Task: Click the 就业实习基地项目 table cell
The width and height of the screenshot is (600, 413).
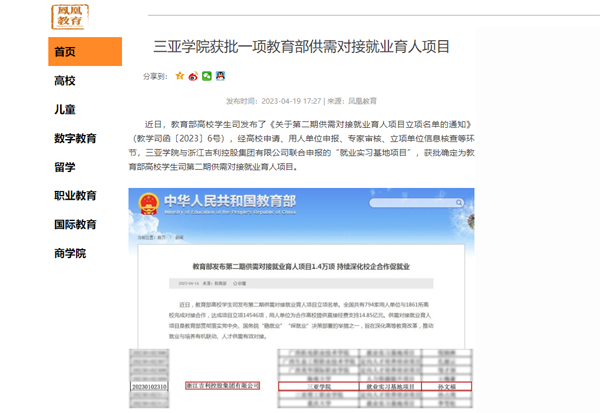Action: (x=390, y=387)
